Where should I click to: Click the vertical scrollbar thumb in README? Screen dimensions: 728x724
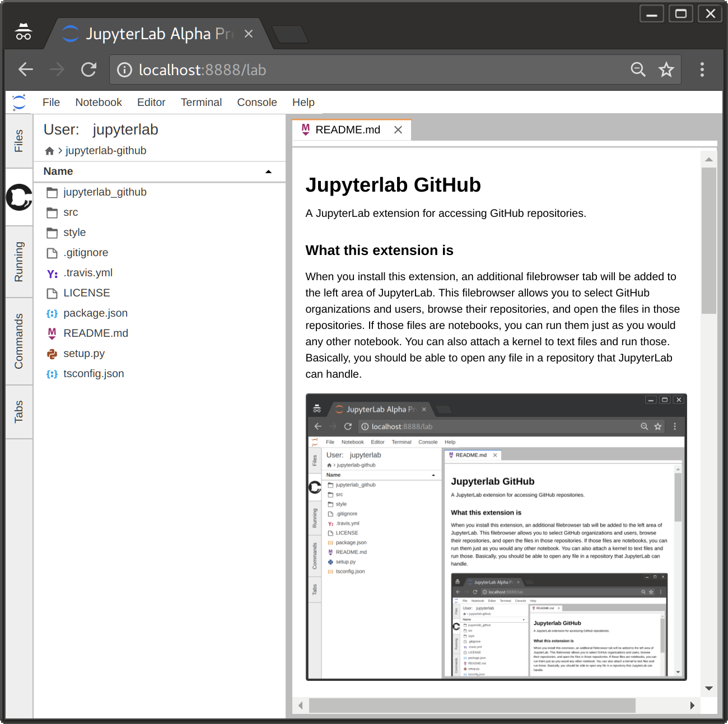pos(709,241)
